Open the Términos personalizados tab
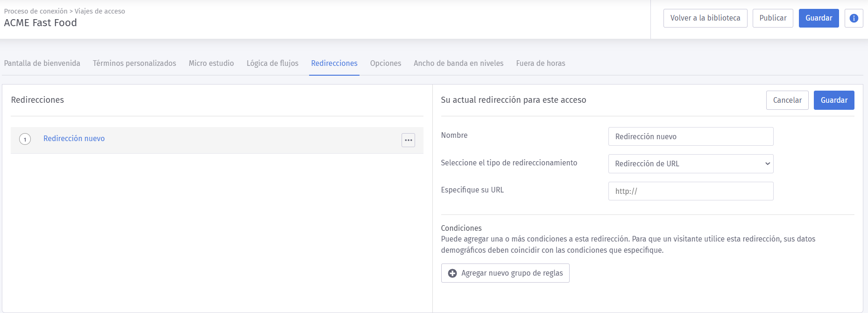This screenshot has height=313, width=868. point(134,64)
